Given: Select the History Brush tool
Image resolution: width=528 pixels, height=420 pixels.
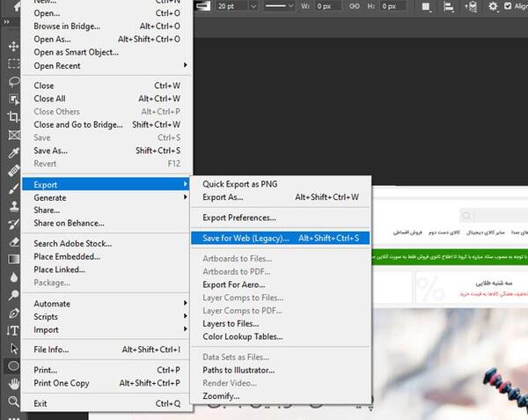Looking at the screenshot, I should pyautogui.click(x=13, y=224).
